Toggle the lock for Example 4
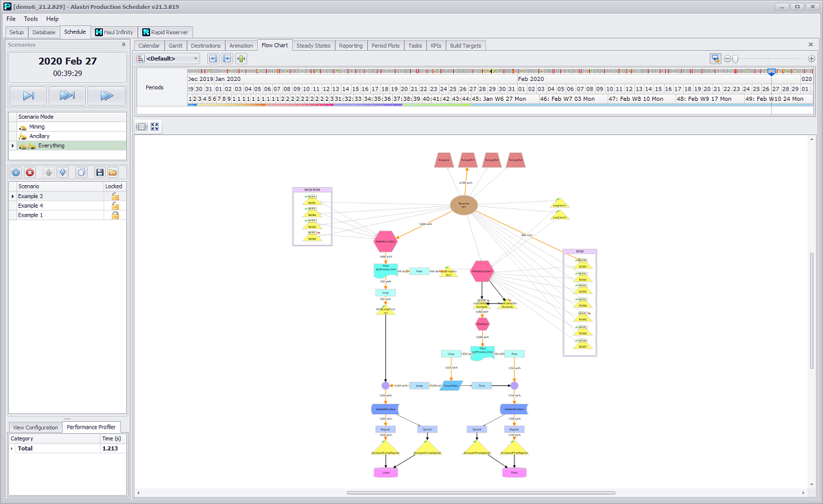The height and width of the screenshot is (504, 823). click(x=115, y=206)
